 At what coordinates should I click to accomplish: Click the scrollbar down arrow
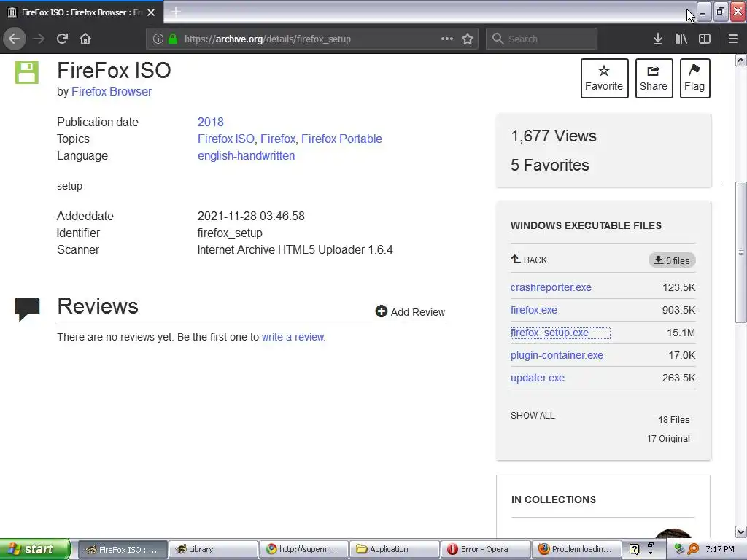[x=741, y=532]
